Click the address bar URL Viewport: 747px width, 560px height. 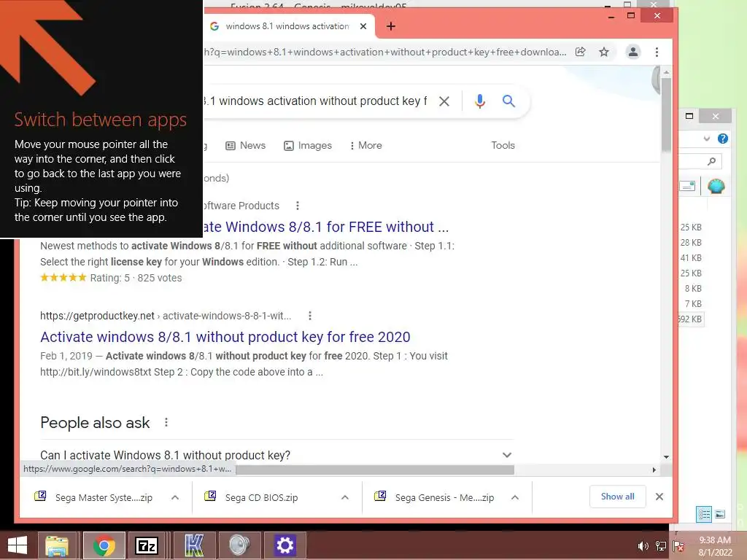(x=385, y=52)
